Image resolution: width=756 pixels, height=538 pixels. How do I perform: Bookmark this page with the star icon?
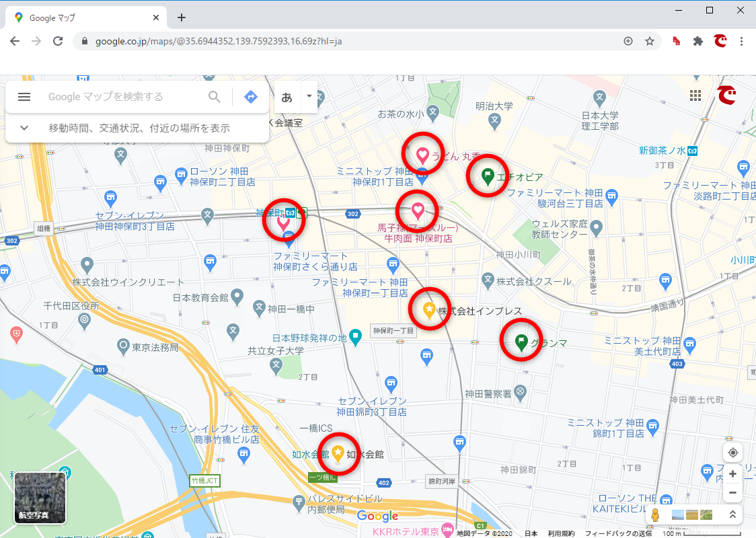coord(650,41)
